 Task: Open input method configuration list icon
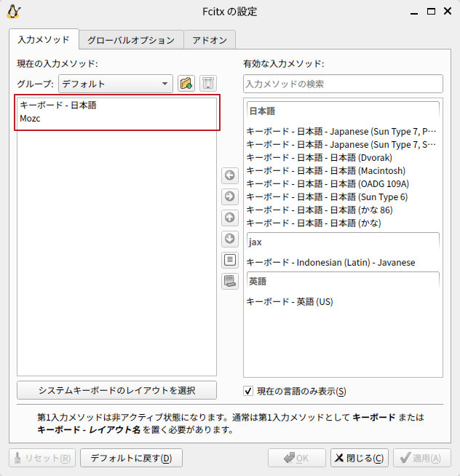[230, 260]
